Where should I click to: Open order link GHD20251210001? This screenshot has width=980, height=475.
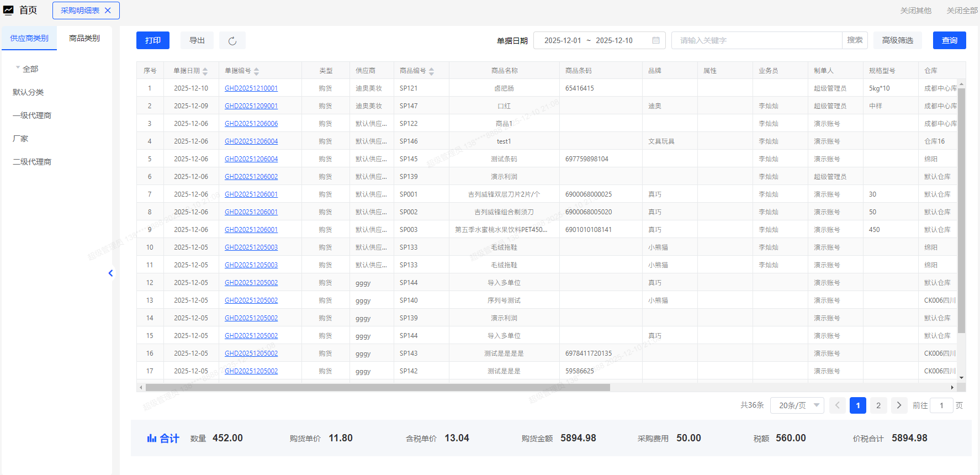click(x=251, y=88)
